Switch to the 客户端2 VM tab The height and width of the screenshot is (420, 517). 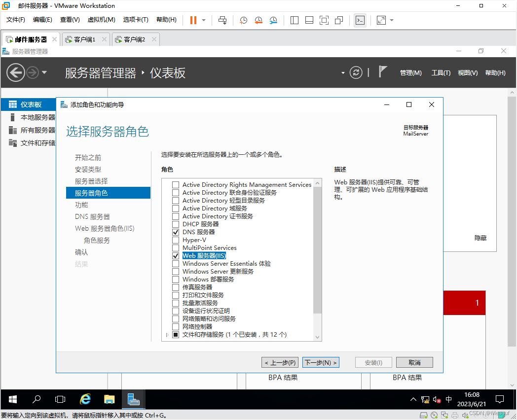135,39
